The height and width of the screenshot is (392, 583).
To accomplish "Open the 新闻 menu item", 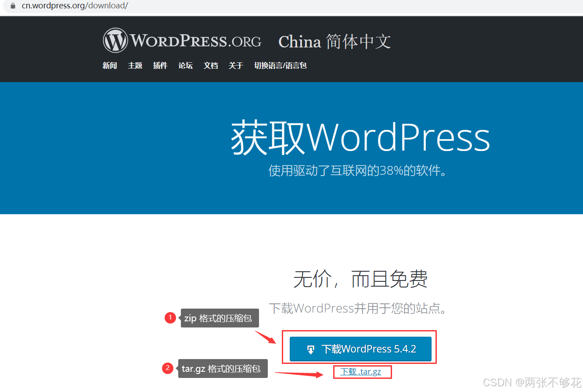I will 110,65.
